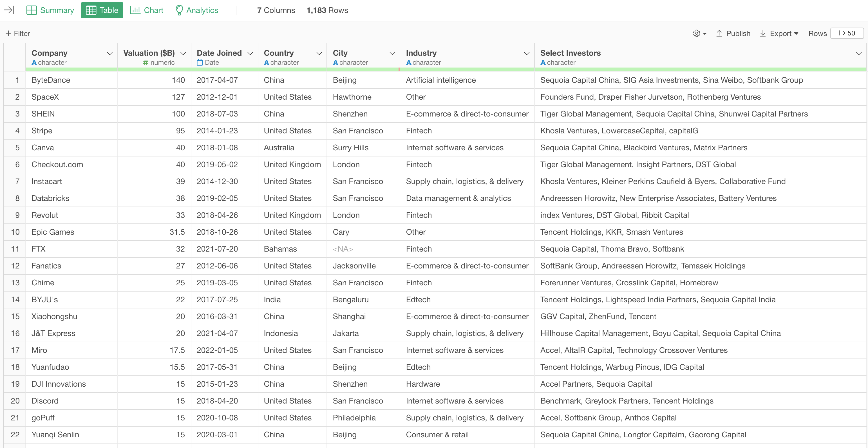The image size is (868, 448).
Task: Expand the Valuation ($B) column menu
Action: click(x=183, y=53)
